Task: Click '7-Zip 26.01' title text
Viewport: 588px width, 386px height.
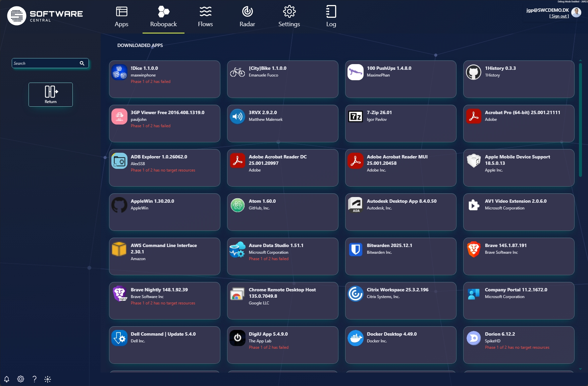Action: coord(379,112)
